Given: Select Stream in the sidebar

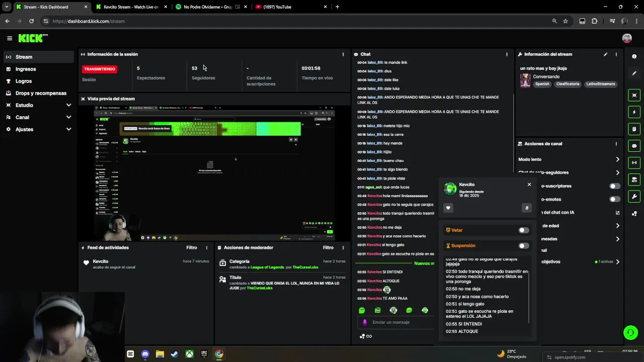Looking at the screenshot, I should (39, 57).
